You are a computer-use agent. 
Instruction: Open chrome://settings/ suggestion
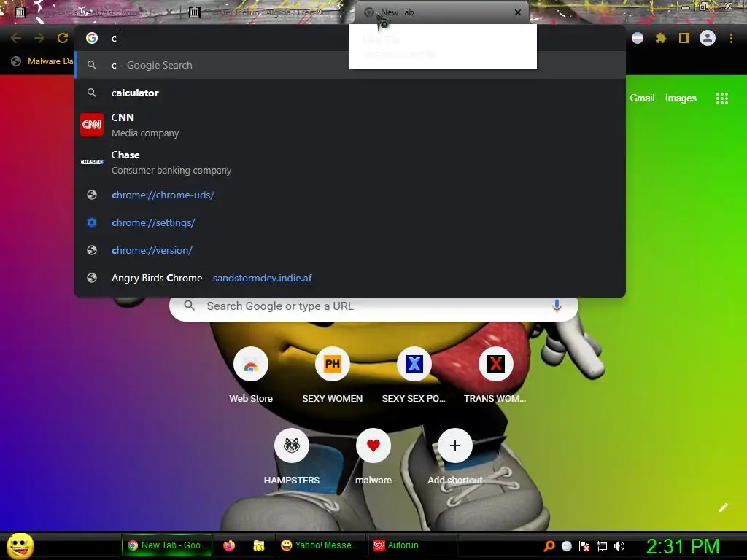[x=350, y=222]
